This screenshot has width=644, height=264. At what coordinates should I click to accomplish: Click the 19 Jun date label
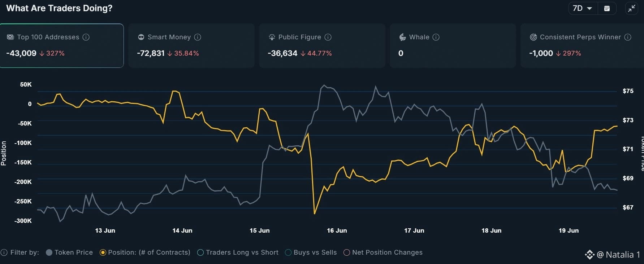[x=569, y=230]
